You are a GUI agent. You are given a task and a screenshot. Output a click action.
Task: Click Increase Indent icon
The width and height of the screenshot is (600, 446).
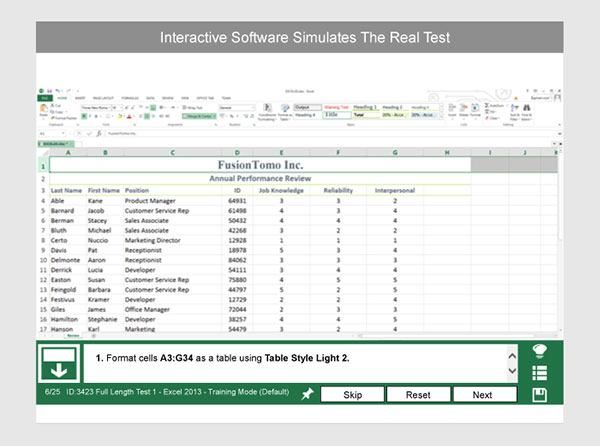(168, 116)
